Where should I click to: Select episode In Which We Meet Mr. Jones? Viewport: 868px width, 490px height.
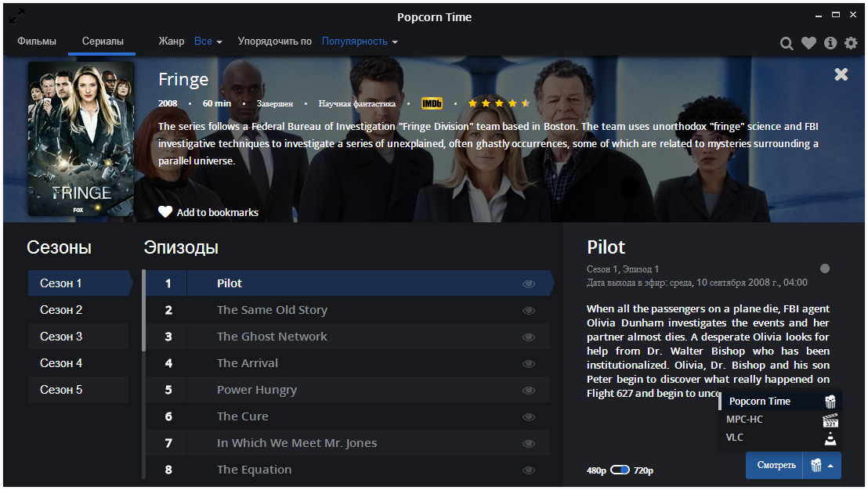[x=348, y=442]
